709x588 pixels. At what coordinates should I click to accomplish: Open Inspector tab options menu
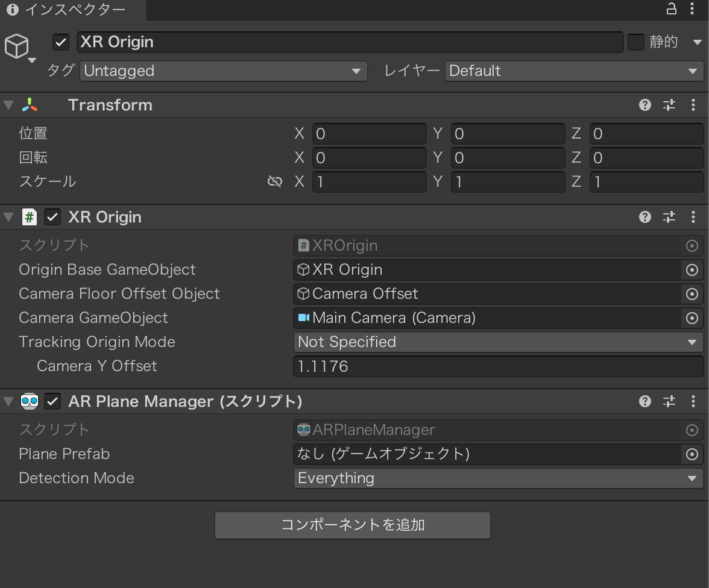pos(692,8)
